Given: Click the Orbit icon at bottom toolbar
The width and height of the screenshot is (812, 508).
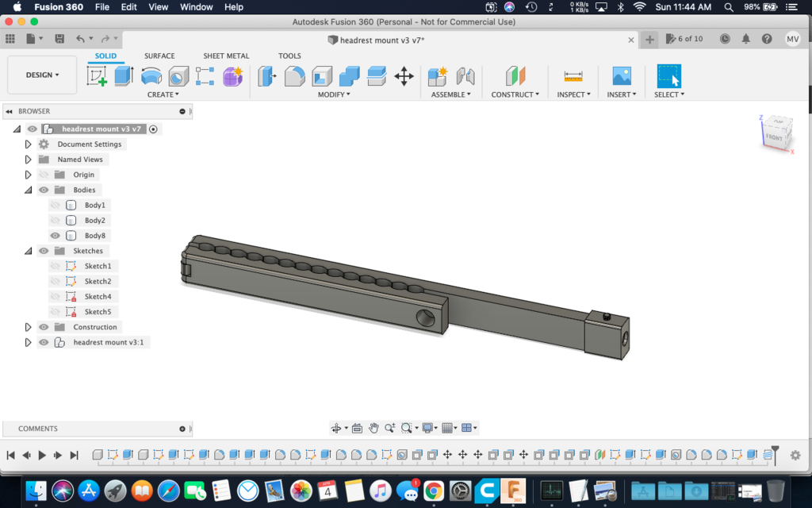Looking at the screenshot, I should (x=337, y=428).
